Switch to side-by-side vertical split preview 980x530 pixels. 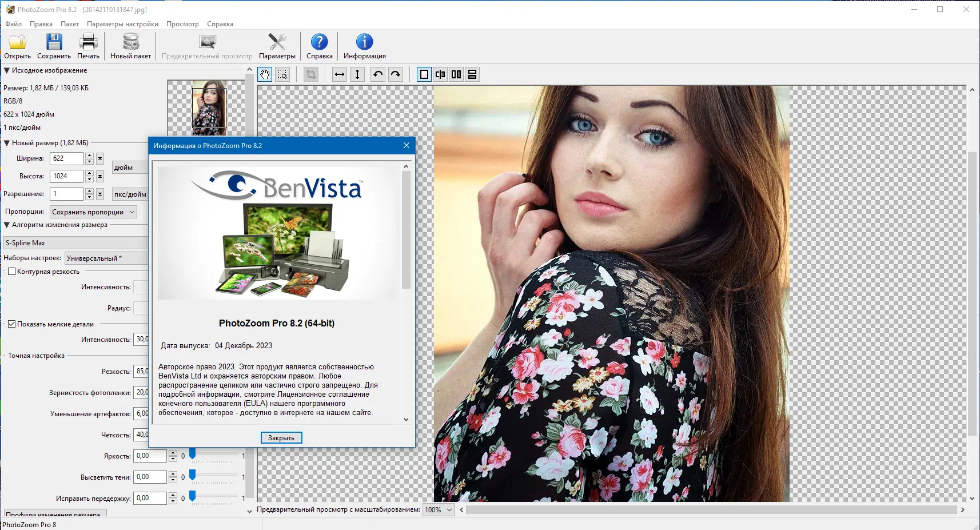pos(456,74)
